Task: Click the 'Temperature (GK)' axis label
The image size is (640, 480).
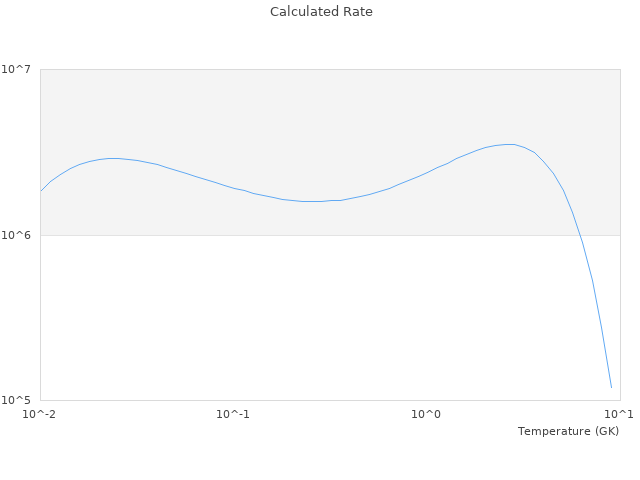Action: click(x=568, y=431)
